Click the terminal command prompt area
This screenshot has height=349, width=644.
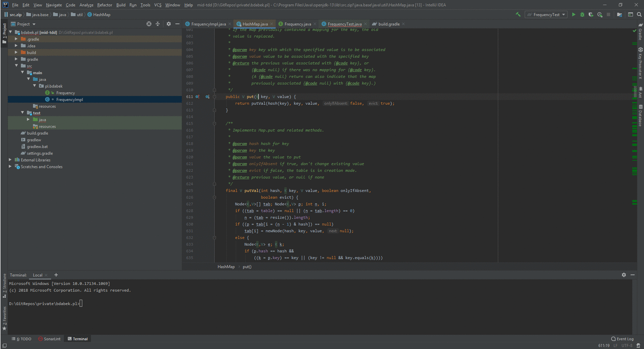(x=46, y=303)
